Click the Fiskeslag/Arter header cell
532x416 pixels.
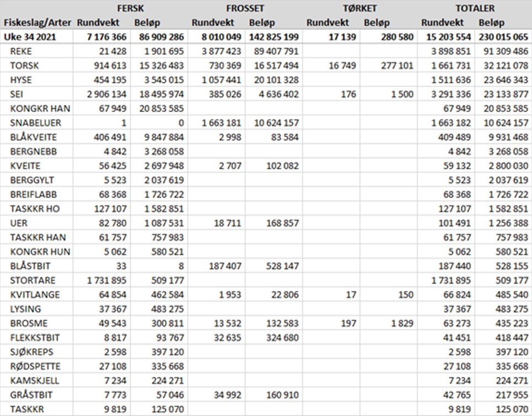(38, 23)
